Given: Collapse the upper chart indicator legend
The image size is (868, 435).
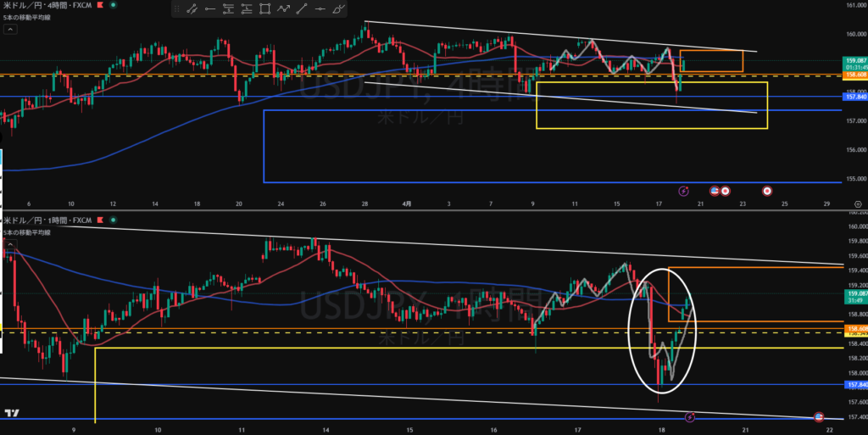Looking at the screenshot, I should (9, 29).
